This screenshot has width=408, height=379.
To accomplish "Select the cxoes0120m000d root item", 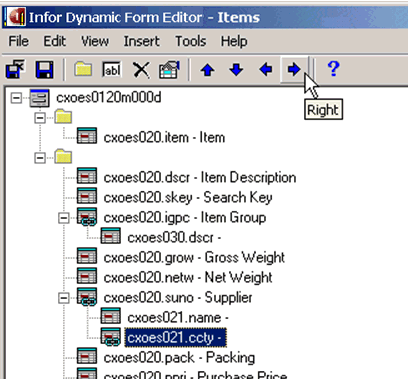I will [x=109, y=98].
